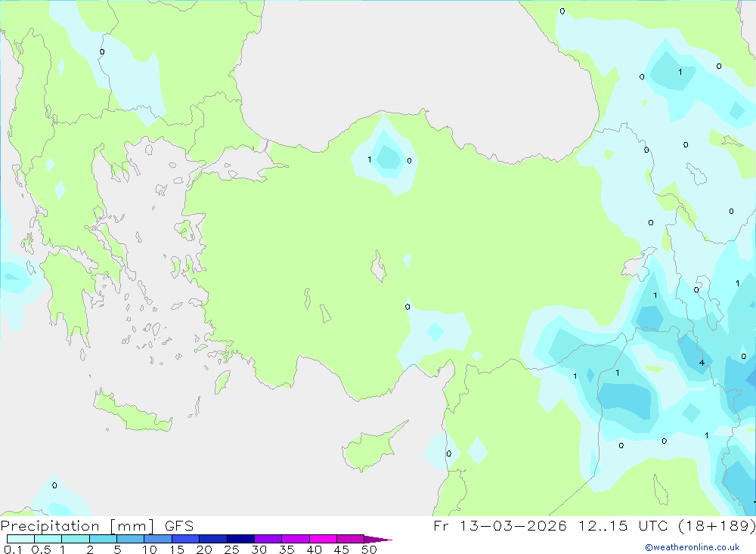
Task: Click the 35–40 mm legend color box
Action: click(x=295, y=539)
